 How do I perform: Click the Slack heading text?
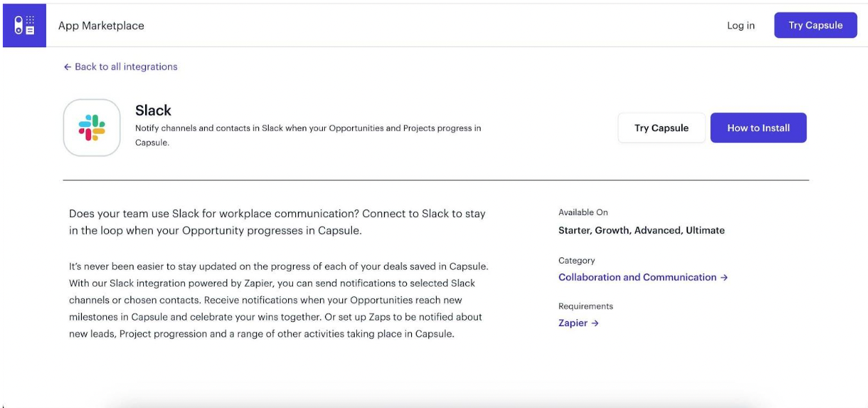153,110
